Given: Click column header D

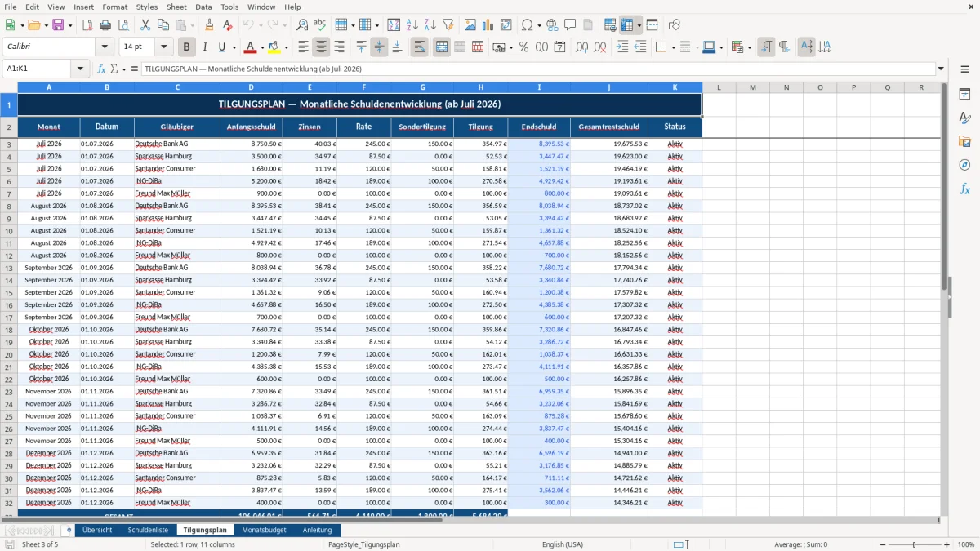Looking at the screenshot, I should point(251,87).
